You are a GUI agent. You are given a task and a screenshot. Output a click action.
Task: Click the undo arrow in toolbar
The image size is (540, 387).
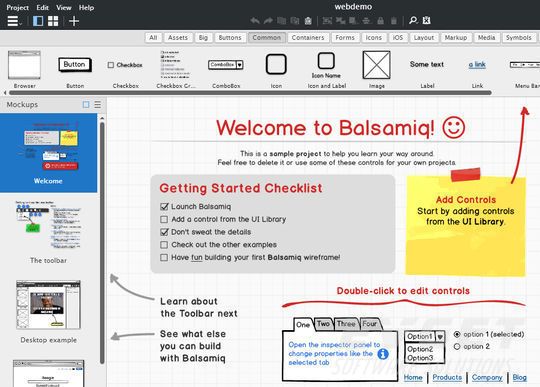[255, 21]
